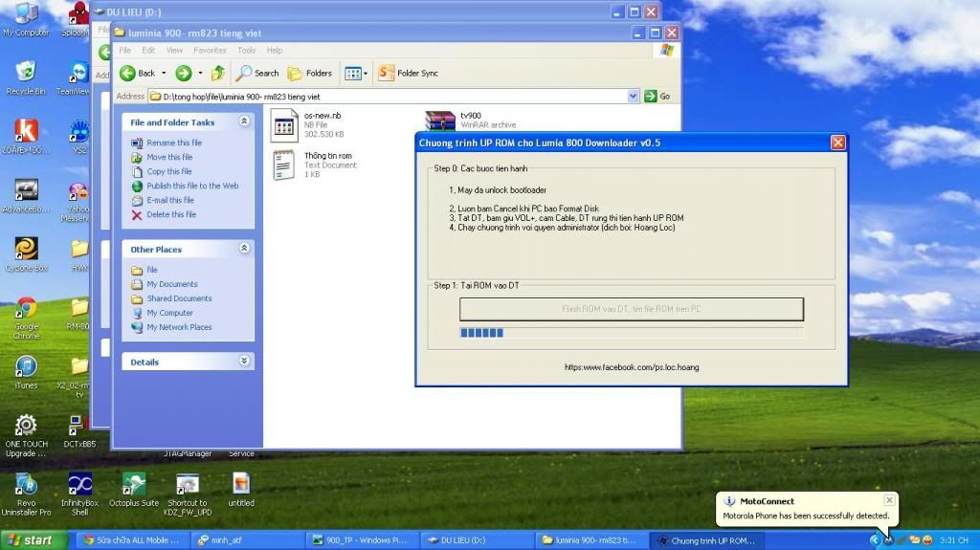
Task: Click Publish this file to the Web
Action: 192,186
